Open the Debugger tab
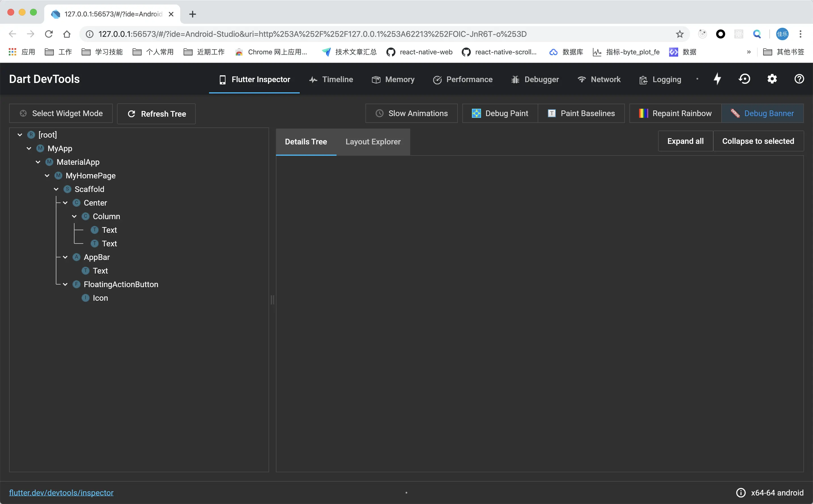The width and height of the screenshot is (813, 504). point(535,79)
